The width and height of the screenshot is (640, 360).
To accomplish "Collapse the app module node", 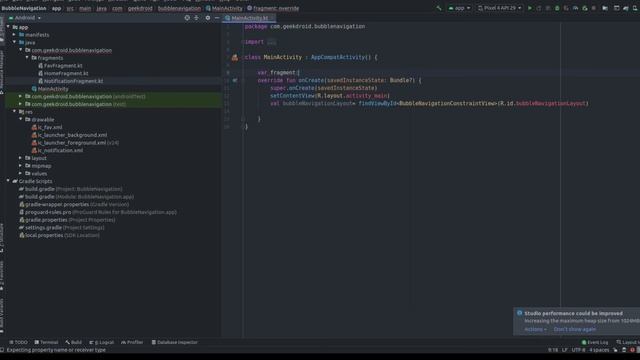I will tap(8, 27).
